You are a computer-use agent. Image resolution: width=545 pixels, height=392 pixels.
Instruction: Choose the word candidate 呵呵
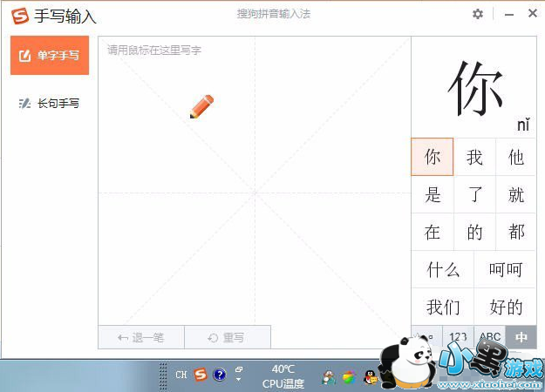(506, 269)
